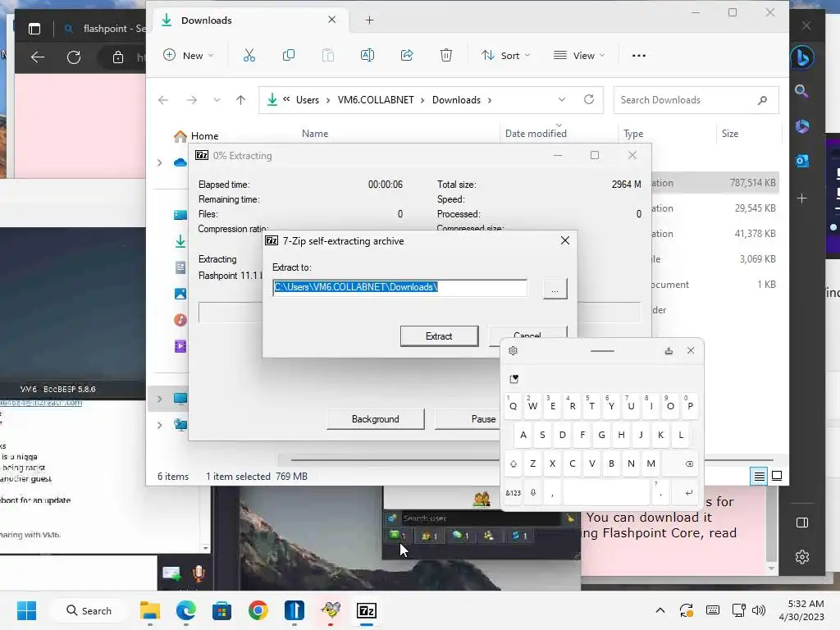Sort by the Size column header
840x630 pixels.
[x=729, y=134]
